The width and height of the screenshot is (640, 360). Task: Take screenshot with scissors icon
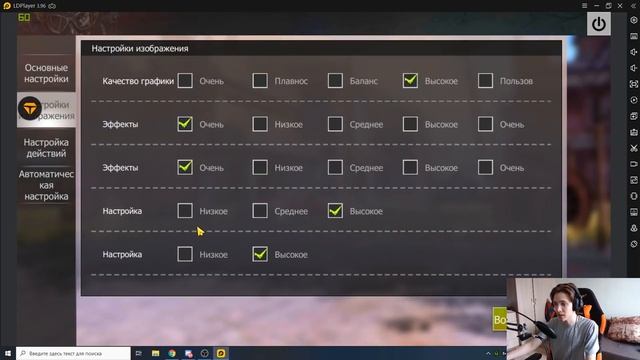(633, 148)
